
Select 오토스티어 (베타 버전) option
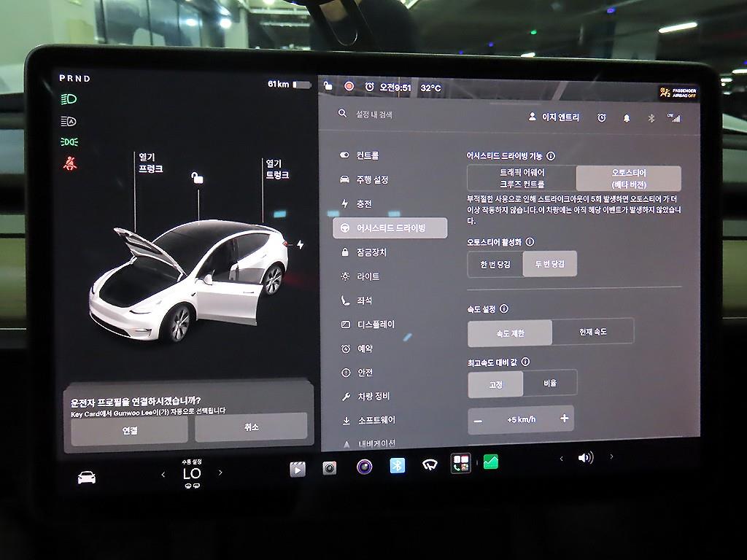(628, 179)
